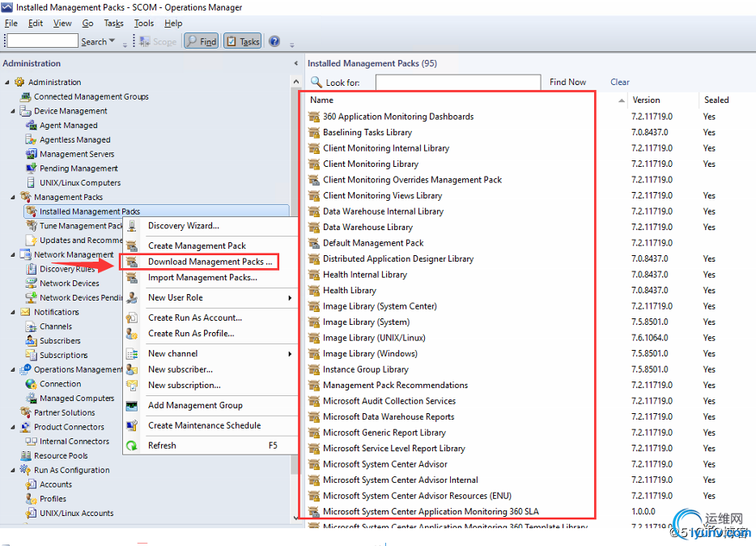This screenshot has height=546, width=756.
Task: Click the Add Management Group icon
Action: (x=132, y=406)
